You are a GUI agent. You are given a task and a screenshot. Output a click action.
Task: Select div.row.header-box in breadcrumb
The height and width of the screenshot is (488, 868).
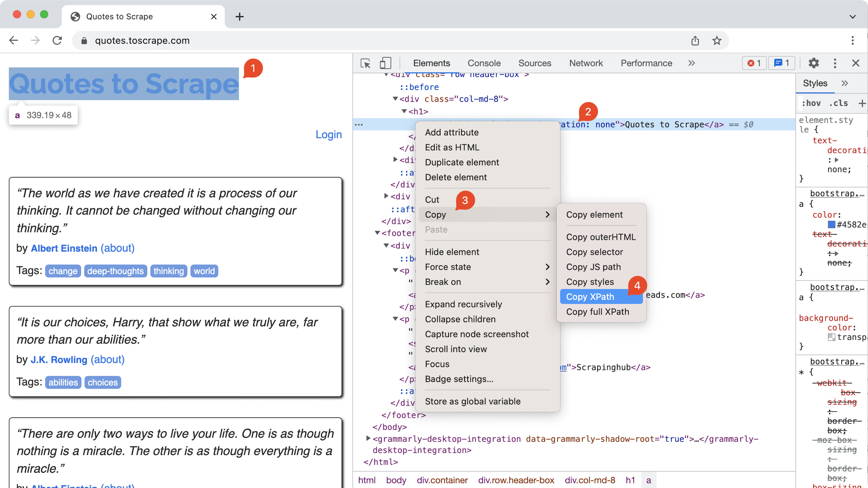(516, 480)
